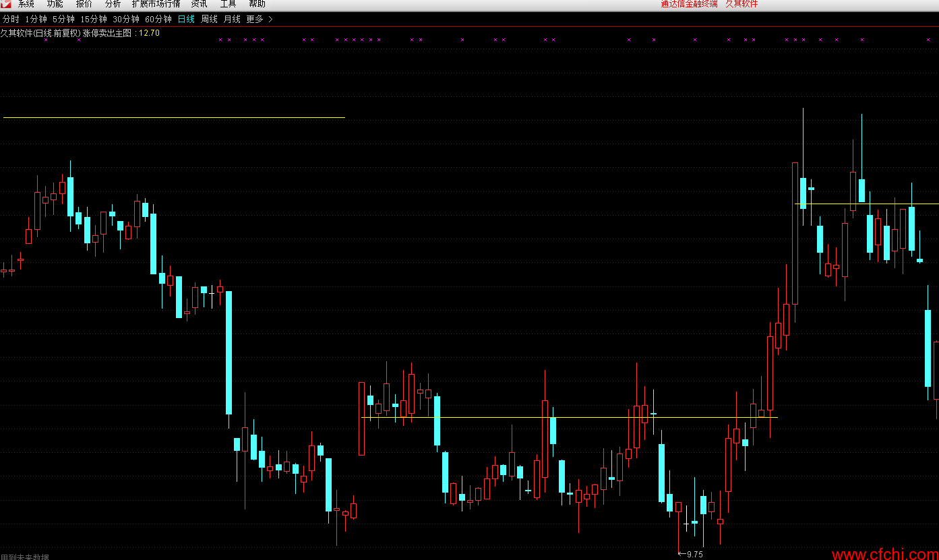The height and width of the screenshot is (560, 939).
Task: Click the yellow 12.70 indicator value
Action: point(149,32)
